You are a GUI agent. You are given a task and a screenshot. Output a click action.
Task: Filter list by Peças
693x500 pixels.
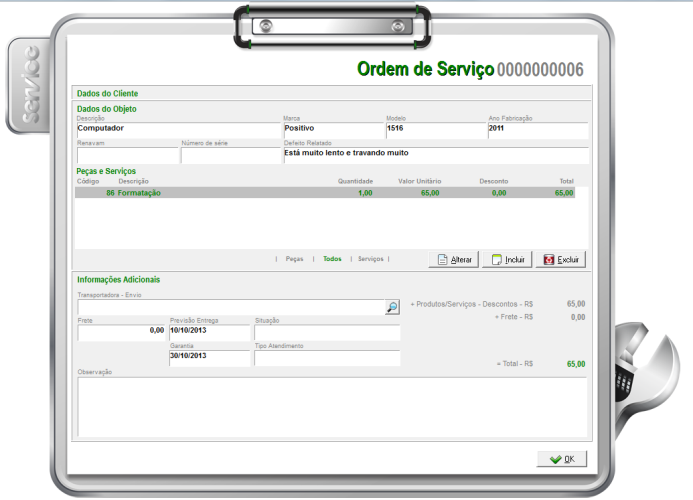pyautogui.click(x=294, y=258)
